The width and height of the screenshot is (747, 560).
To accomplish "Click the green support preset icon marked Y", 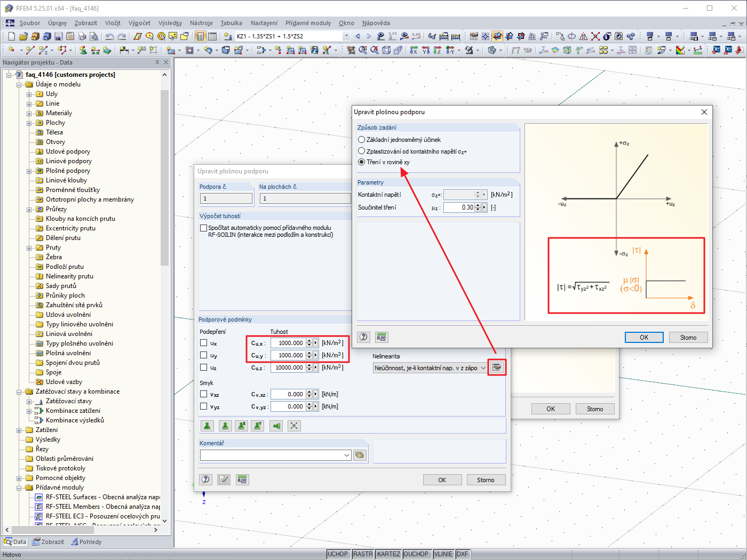I will 258,426.
